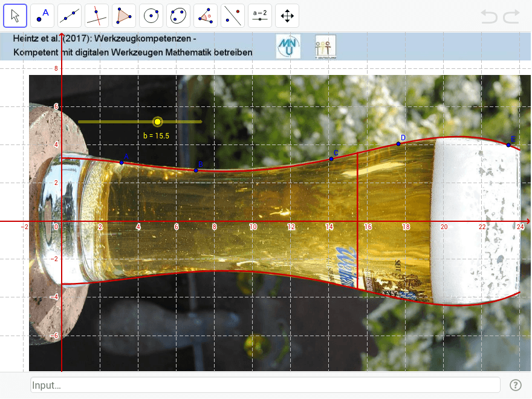Select the Reflect about Line tool
Screen dimensions: 532x399
point(233,16)
